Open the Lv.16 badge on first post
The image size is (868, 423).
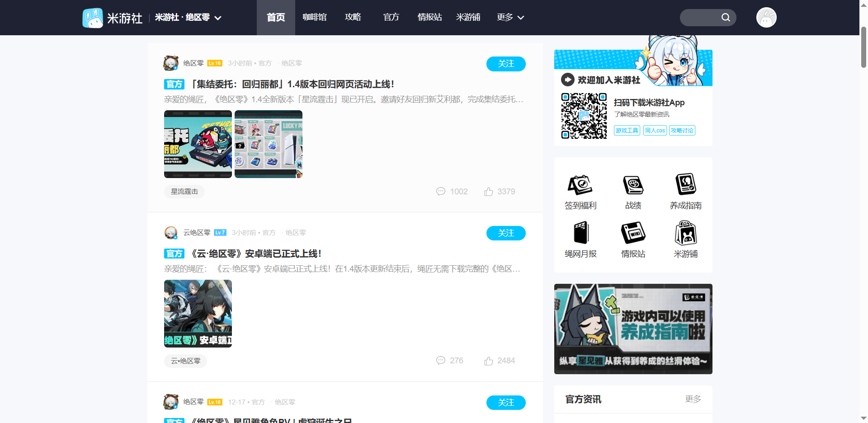click(x=215, y=63)
